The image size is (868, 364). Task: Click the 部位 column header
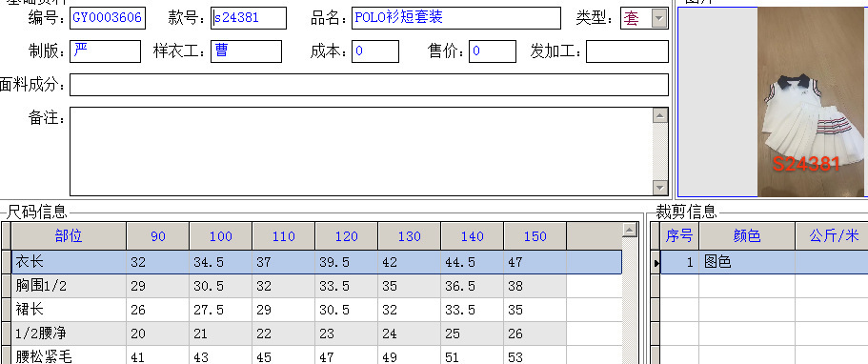tap(69, 236)
